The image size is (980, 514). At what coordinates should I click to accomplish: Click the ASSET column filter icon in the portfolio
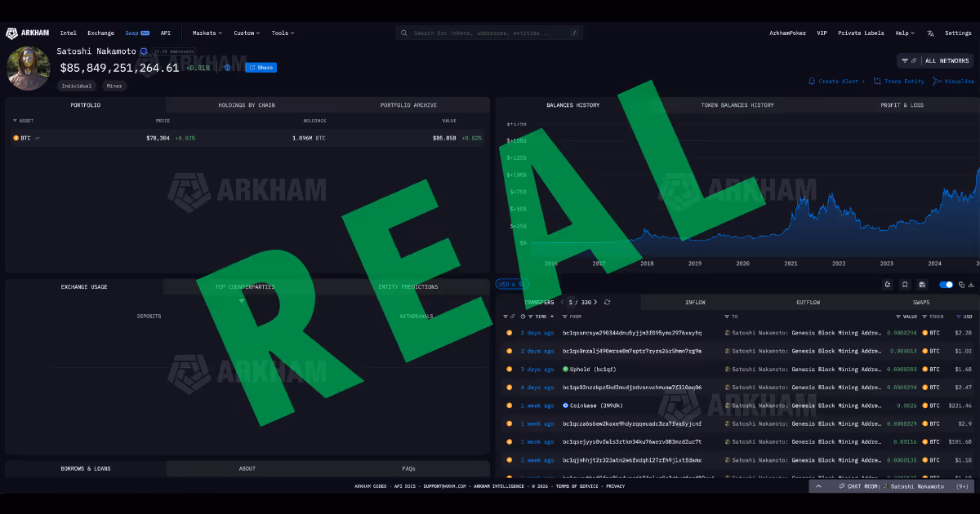15,121
